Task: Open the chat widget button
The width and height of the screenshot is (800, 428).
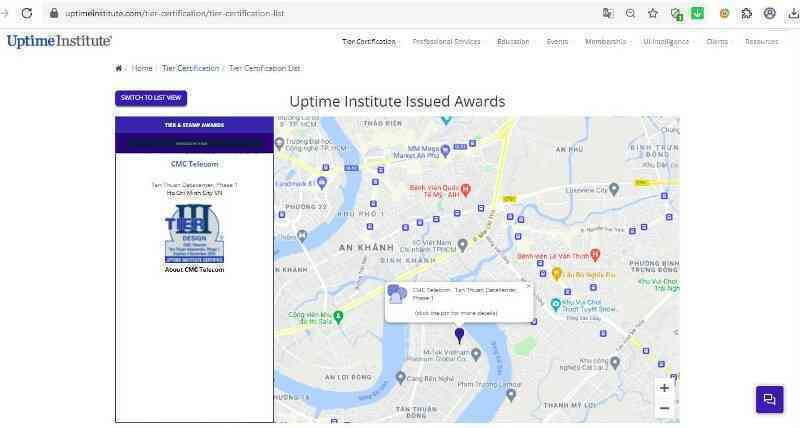Action: (769, 399)
